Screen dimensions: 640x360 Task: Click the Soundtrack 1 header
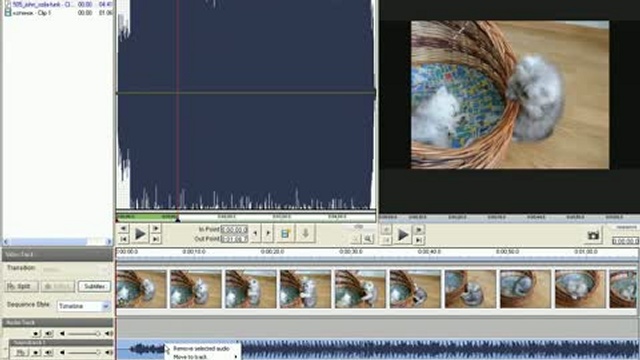click(61, 342)
